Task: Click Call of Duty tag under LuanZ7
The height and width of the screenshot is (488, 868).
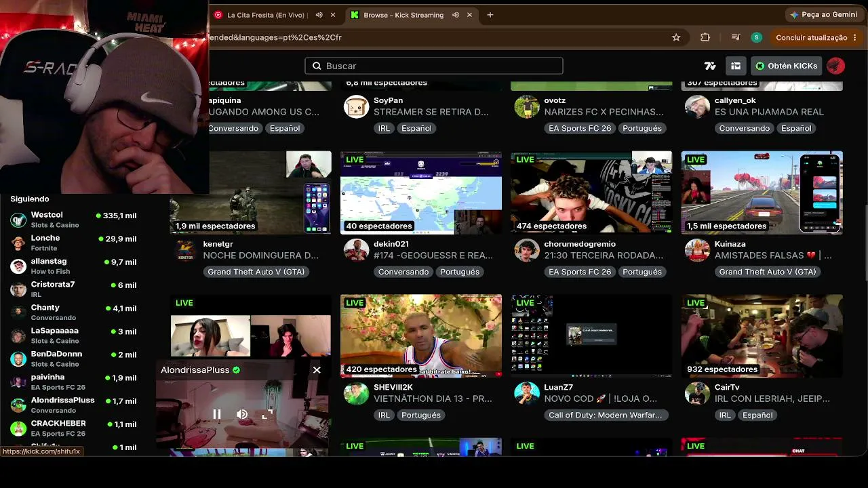Action: (606, 415)
